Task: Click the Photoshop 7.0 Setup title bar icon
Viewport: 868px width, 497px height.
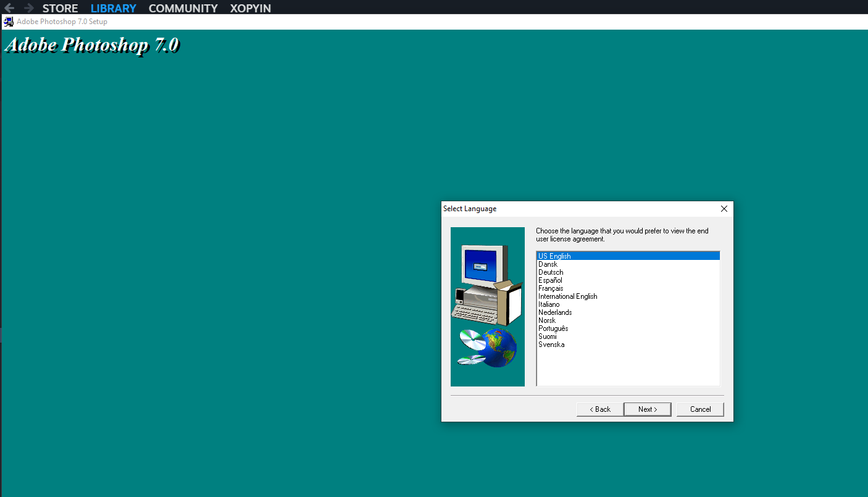Action: [x=9, y=22]
